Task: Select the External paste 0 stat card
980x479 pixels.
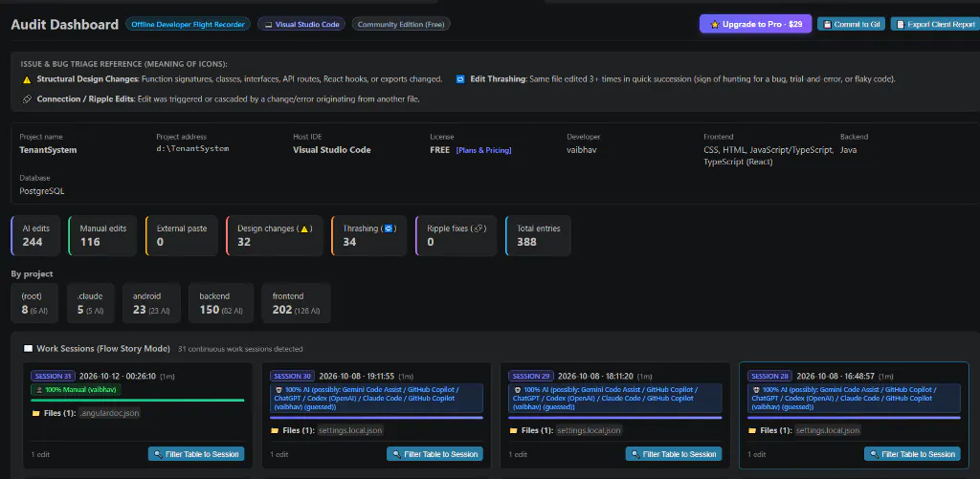Action: 181,235
